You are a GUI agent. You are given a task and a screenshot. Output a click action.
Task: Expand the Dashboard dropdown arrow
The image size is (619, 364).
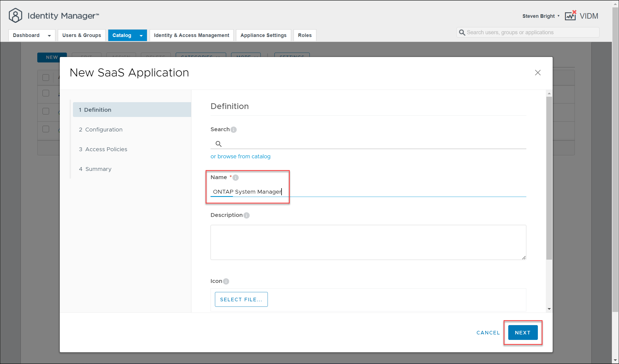pos(49,36)
